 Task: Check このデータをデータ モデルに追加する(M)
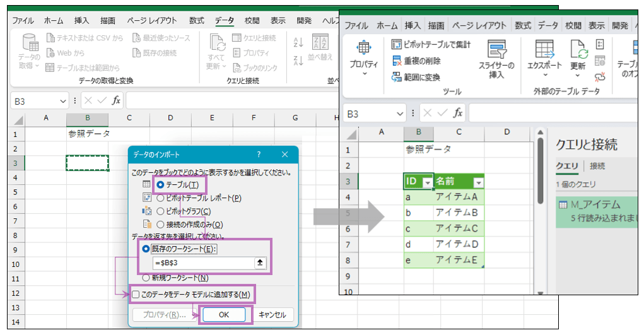point(136,294)
